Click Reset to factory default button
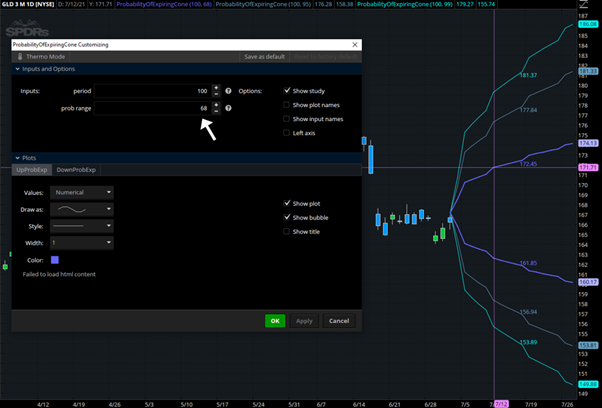Screen dimensions: 602x408 pyautogui.click(x=326, y=57)
